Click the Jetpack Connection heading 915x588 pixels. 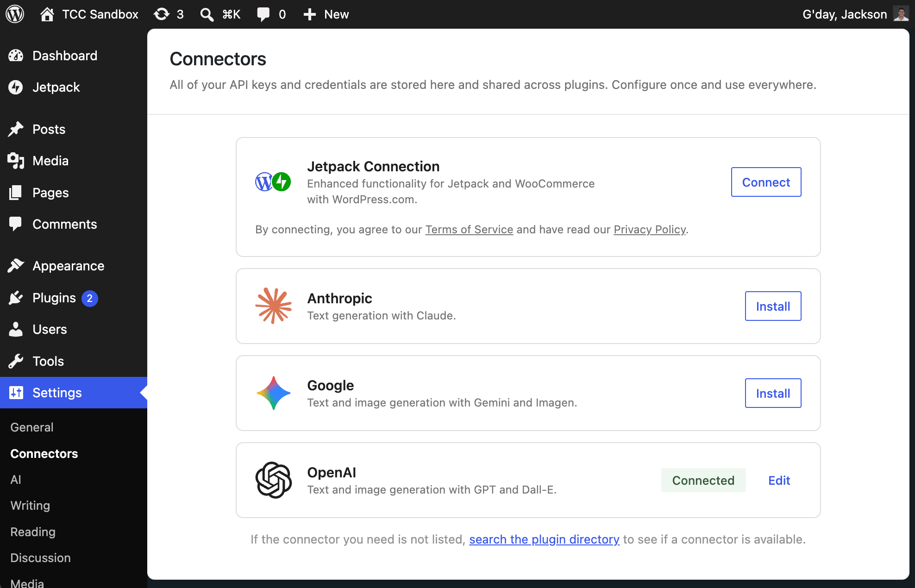point(373,166)
